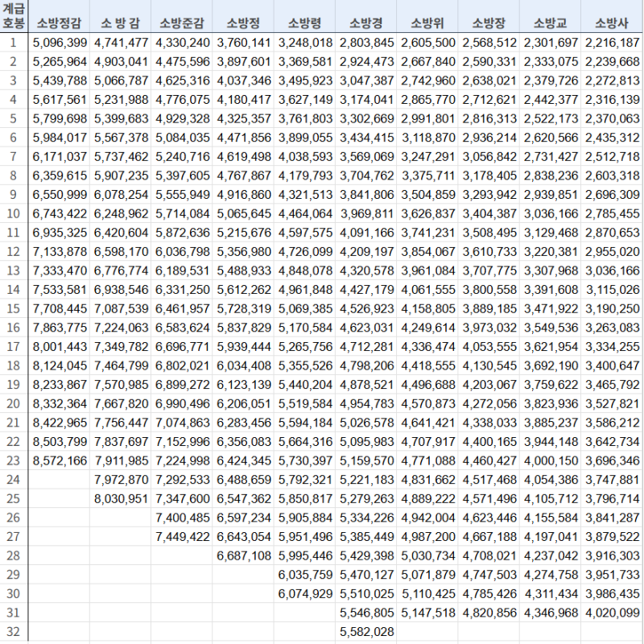
Task: Click the cell with value 4,180,417
Action: (x=243, y=99)
